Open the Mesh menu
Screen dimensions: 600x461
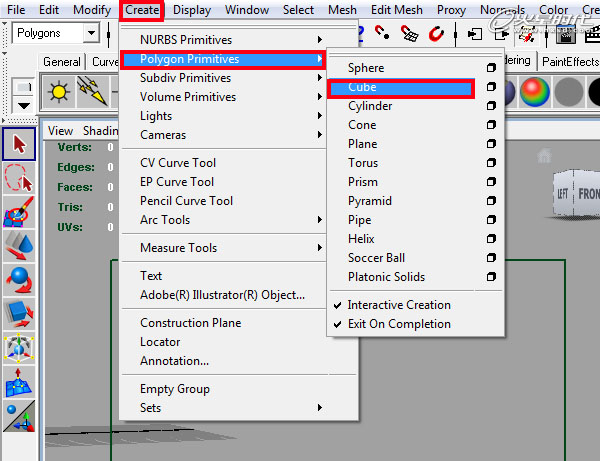click(342, 10)
